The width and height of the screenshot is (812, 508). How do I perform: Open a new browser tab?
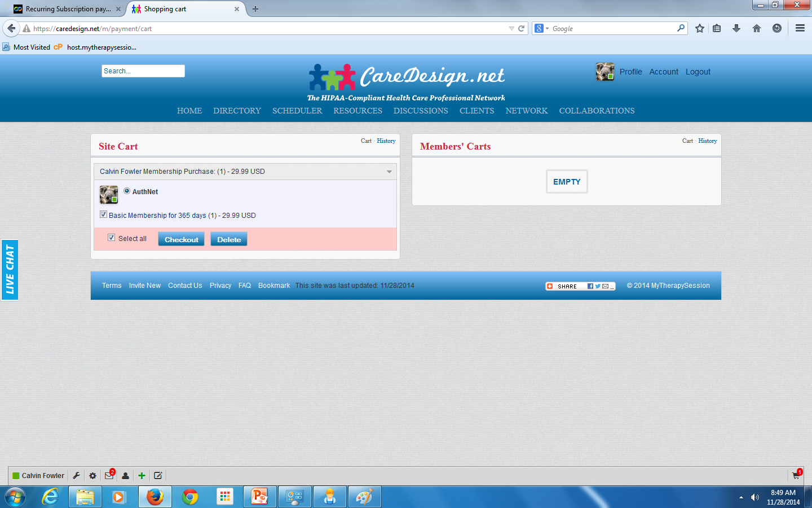pyautogui.click(x=255, y=9)
